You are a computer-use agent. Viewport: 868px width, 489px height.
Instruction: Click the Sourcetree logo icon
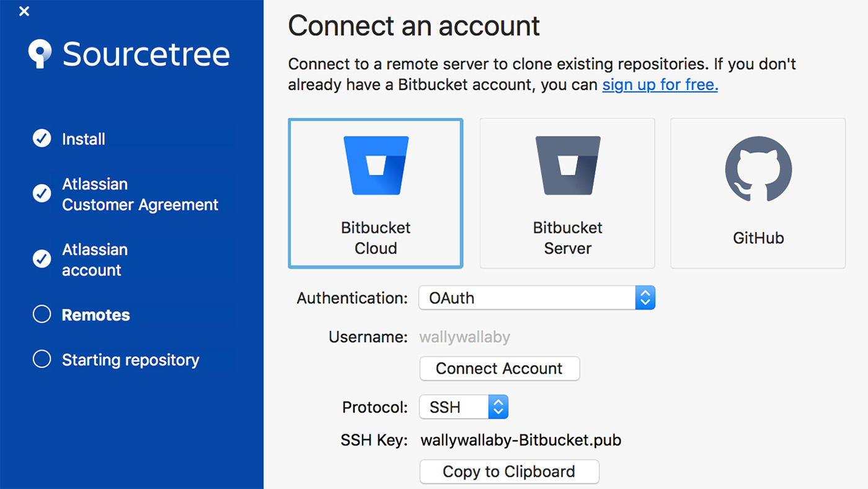click(41, 54)
